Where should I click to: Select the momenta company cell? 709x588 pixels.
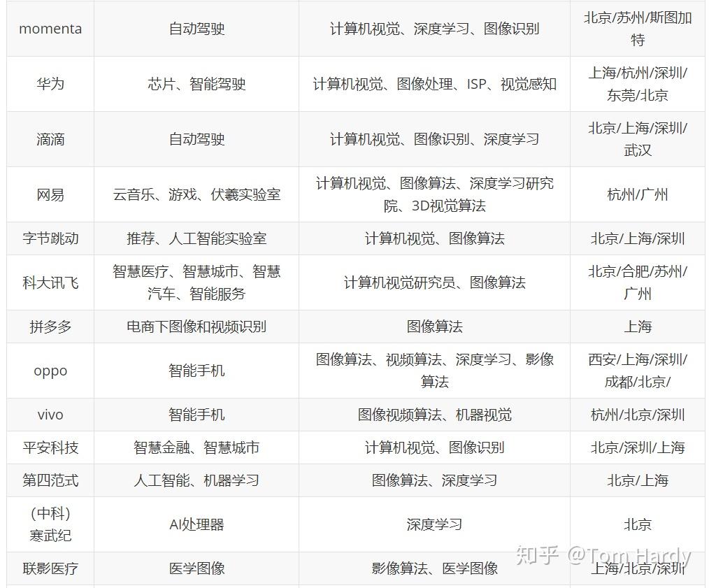point(50,29)
